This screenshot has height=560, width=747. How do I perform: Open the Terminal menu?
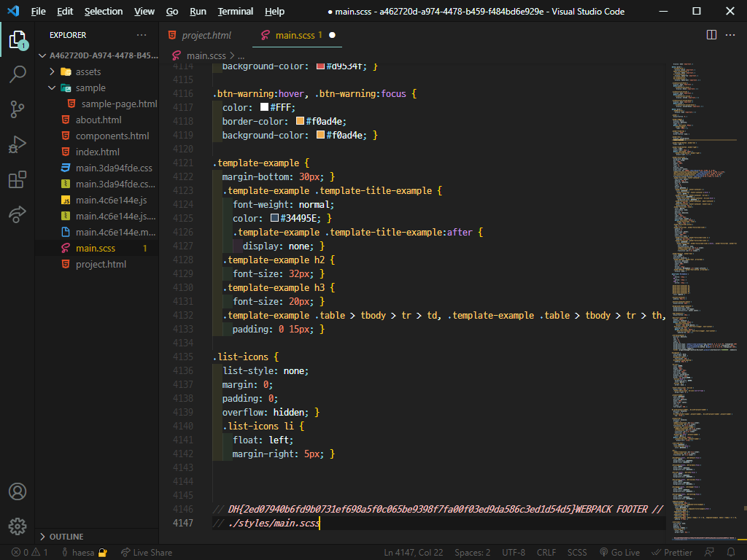[x=235, y=11]
